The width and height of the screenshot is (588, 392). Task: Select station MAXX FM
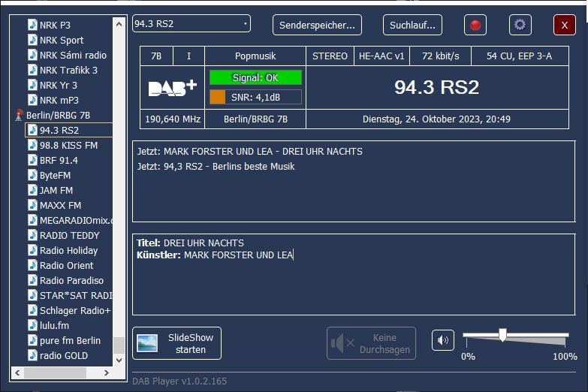(x=60, y=205)
